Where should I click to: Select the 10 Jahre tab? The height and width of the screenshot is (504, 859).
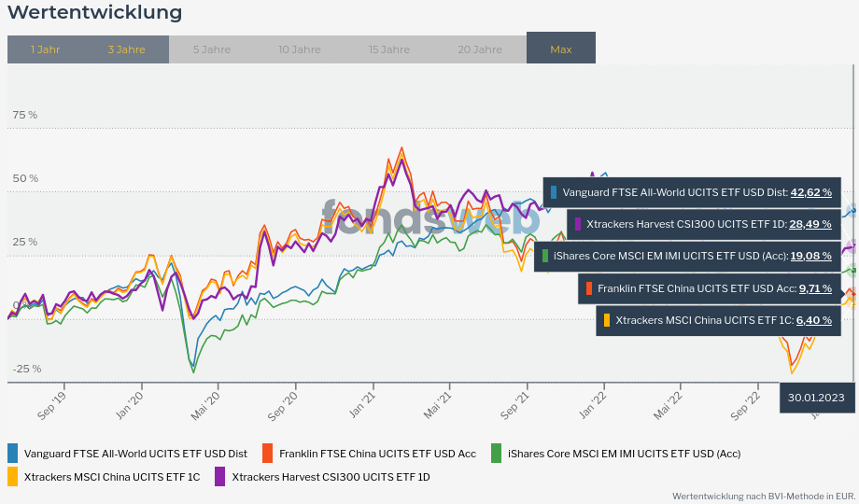tap(299, 49)
